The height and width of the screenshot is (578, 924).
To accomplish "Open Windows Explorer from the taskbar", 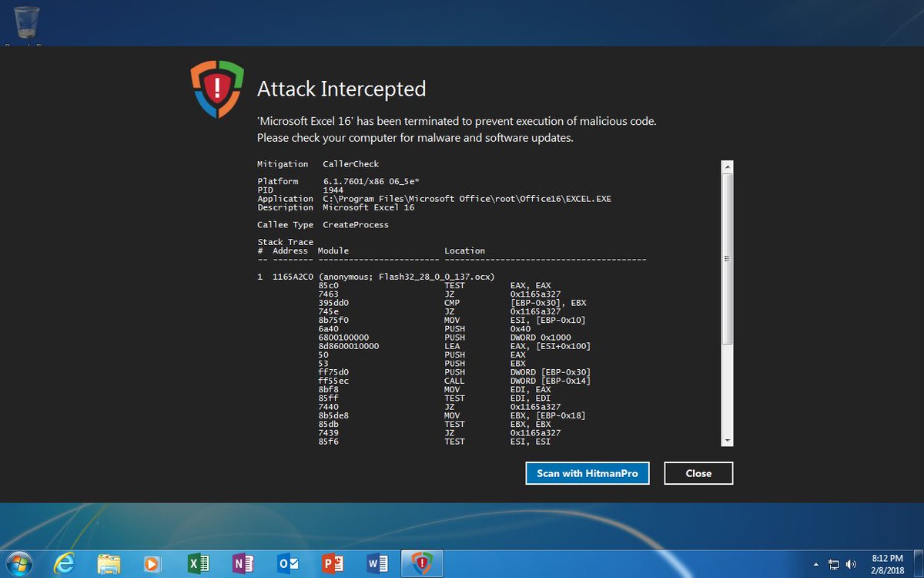I will 109,563.
